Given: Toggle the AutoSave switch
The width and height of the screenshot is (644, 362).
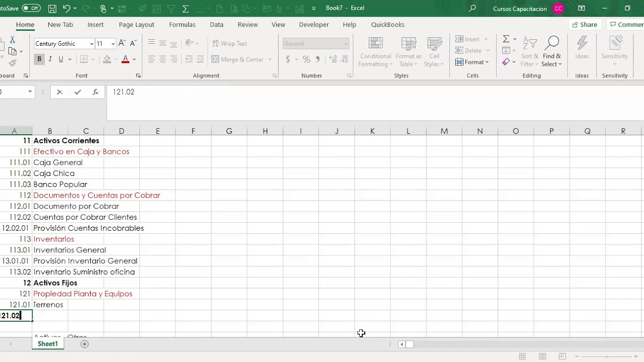Looking at the screenshot, I should 31,8.
